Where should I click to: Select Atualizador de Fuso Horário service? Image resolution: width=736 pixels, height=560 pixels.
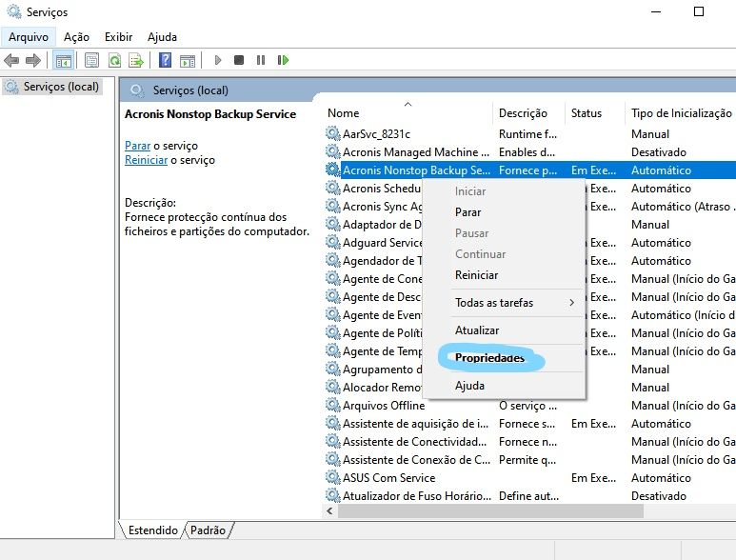[529, 496]
